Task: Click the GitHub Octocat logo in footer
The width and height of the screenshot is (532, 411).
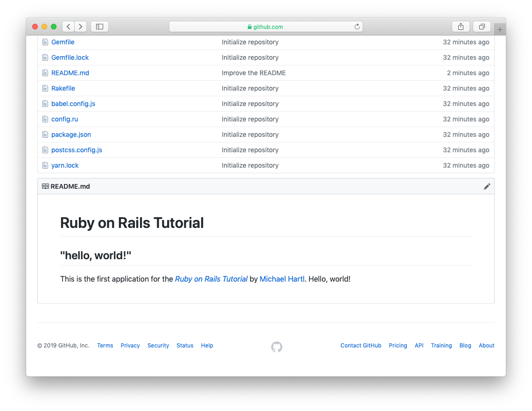Action: click(277, 347)
